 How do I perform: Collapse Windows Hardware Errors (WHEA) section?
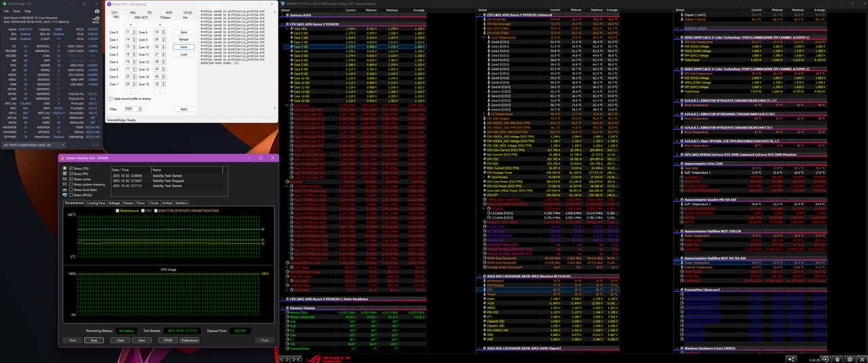point(677,348)
